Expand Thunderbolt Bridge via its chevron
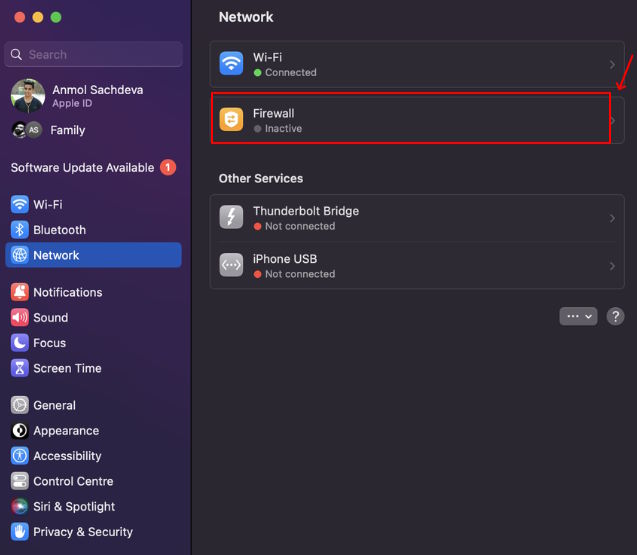 612,218
